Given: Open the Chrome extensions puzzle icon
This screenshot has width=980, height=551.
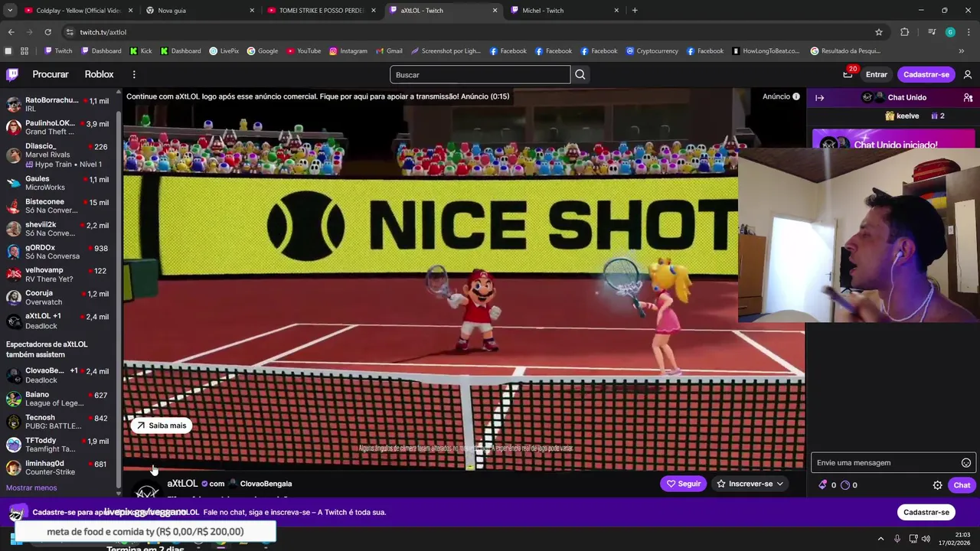Looking at the screenshot, I should pos(905,32).
